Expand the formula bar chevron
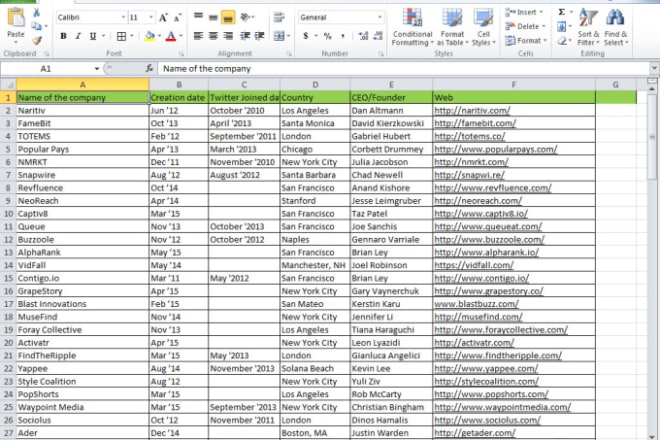This screenshot has width=660, height=440. click(654, 68)
